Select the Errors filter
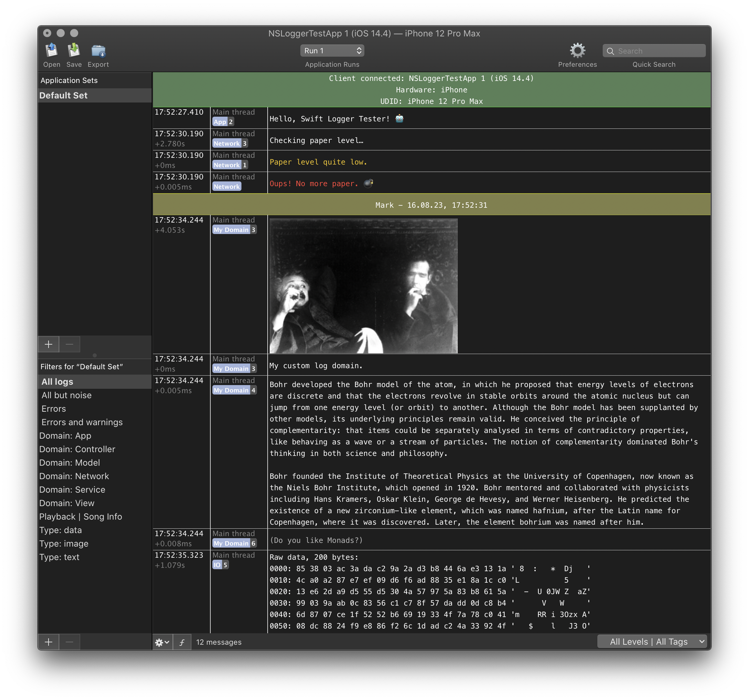 (x=54, y=409)
